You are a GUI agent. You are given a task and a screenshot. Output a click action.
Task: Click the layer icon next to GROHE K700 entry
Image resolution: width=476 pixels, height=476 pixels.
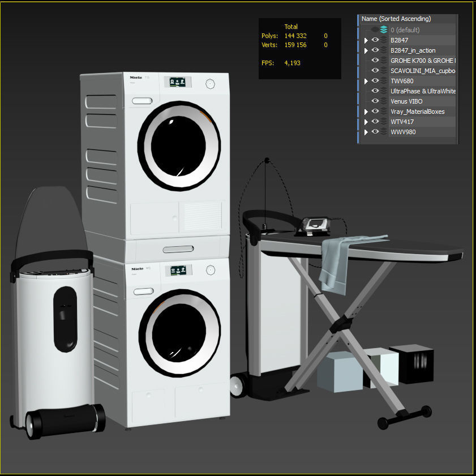pos(383,60)
